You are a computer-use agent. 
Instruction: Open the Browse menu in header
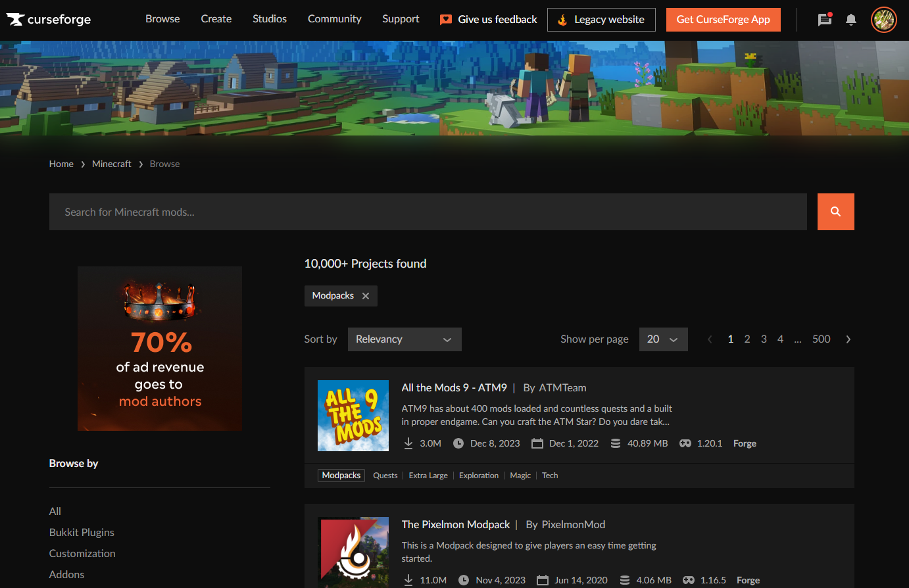162,19
